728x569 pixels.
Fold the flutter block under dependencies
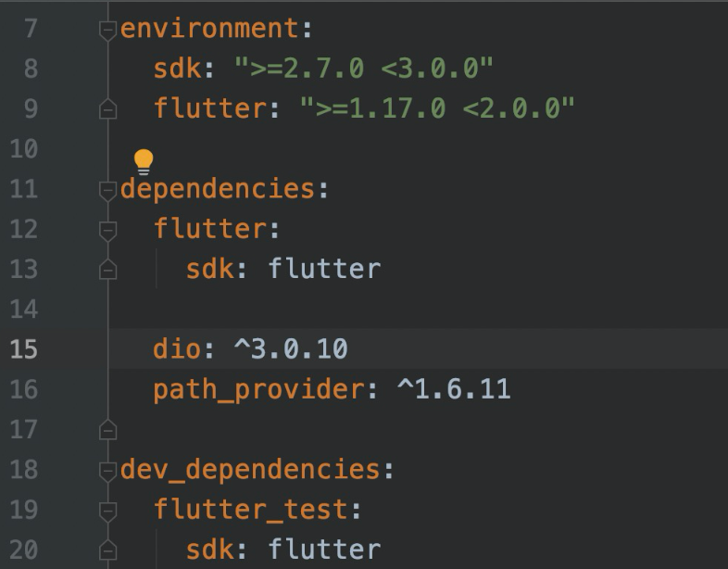point(108,229)
